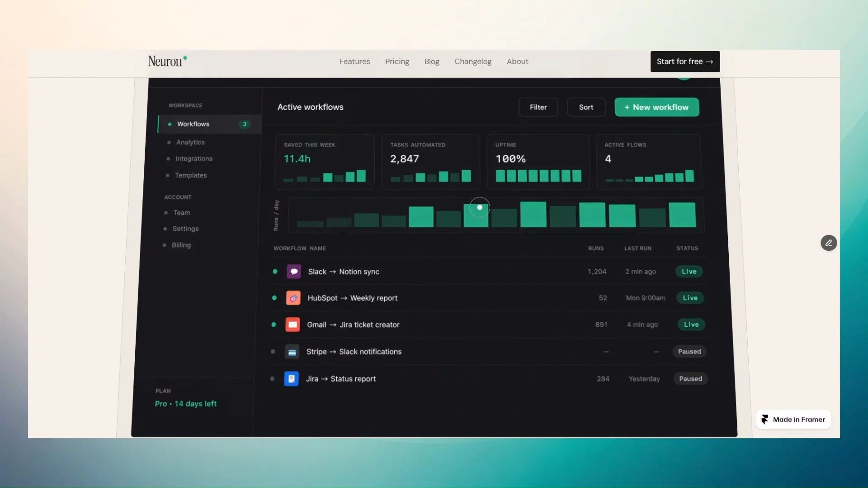Open the Blog nav link
This screenshot has width=868, height=488.
pyautogui.click(x=432, y=61)
